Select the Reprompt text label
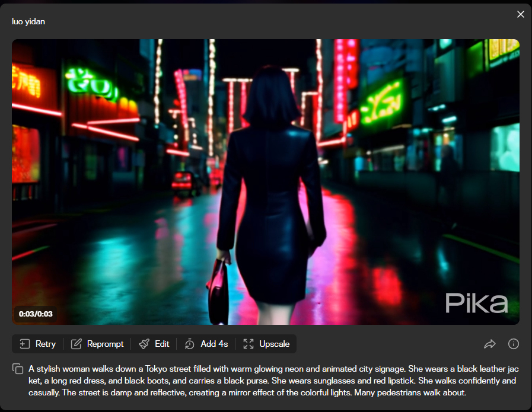 click(x=105, y=344)
